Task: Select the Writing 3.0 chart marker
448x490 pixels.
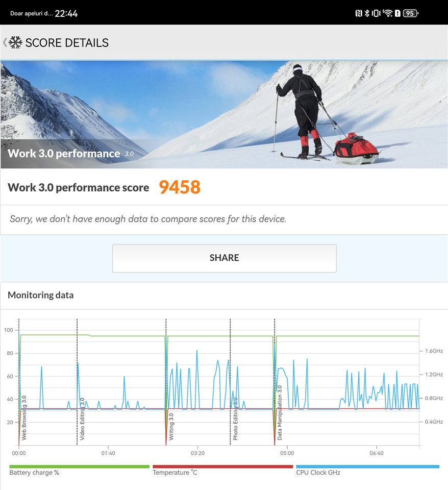Action: point(171,427)
